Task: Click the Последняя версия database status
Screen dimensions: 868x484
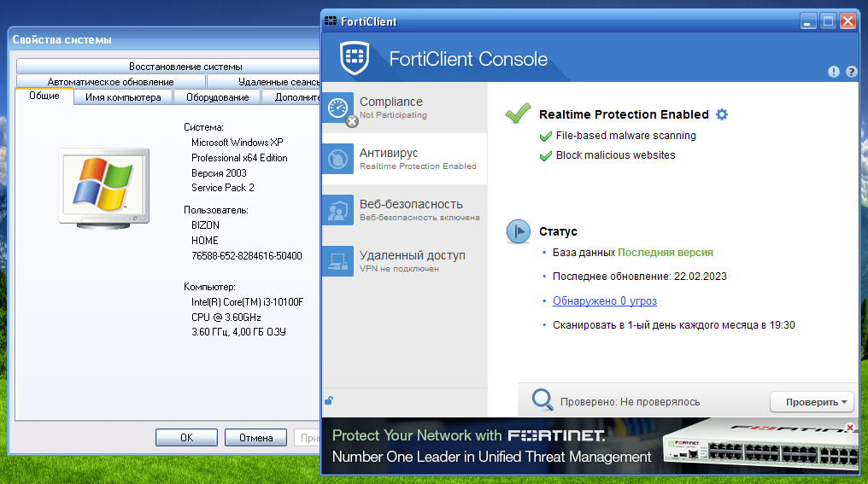Action: pyautogui.click(x=666, y=252)
